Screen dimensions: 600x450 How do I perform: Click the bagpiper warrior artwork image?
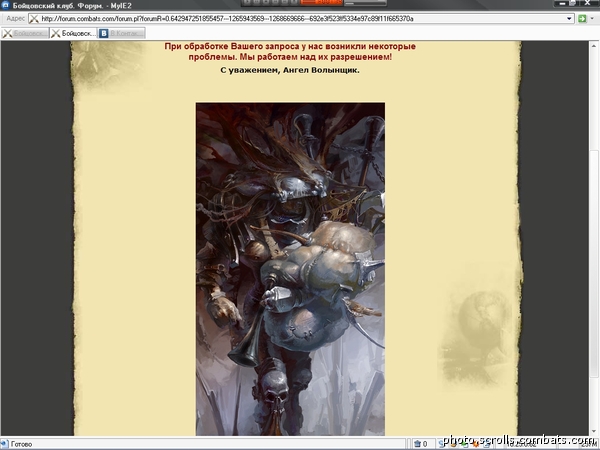[x=290, y=269]
